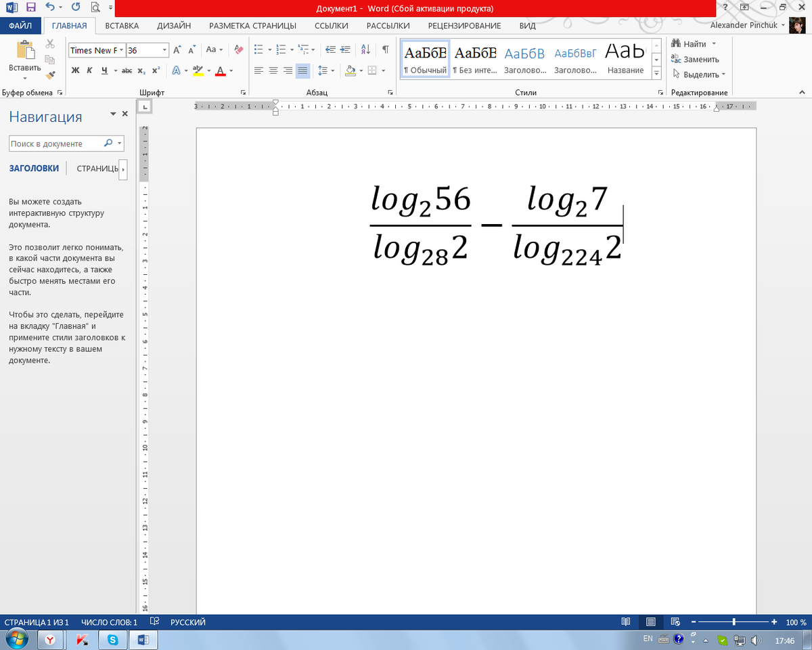Image resolution: width=812 pixels, height=650 pixels.
Task: Toggle show paragraph marks ¶
Action: (385, 50)
